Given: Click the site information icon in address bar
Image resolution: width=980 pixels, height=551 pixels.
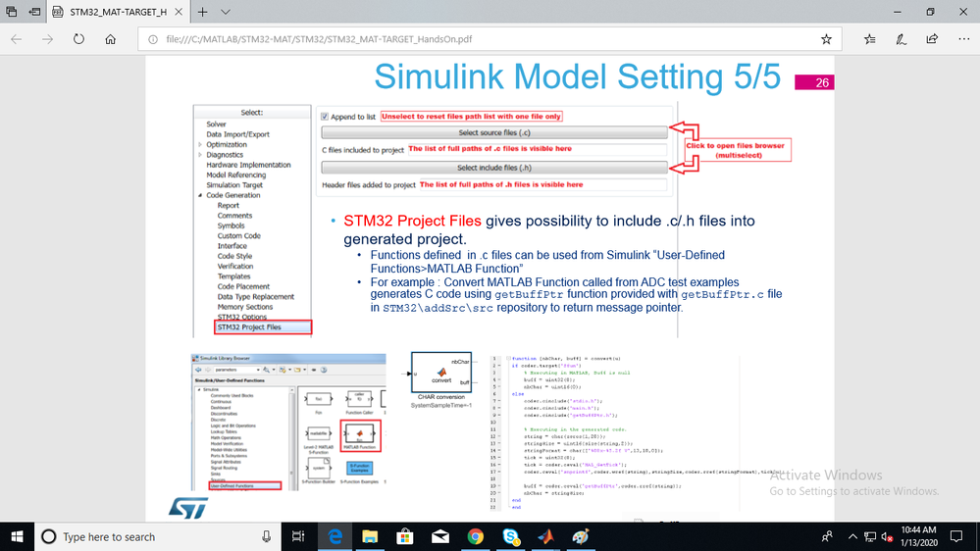Looking at the screenshot, I should pos(153,39).
